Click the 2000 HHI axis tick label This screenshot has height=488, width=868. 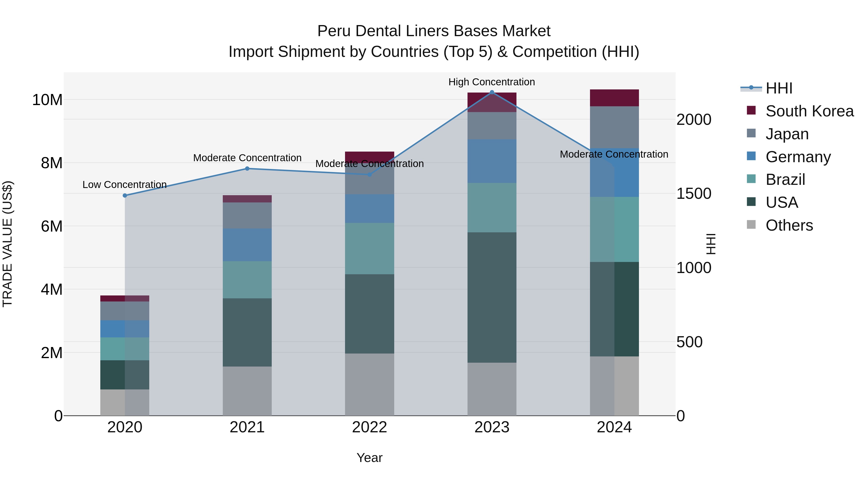694,120
